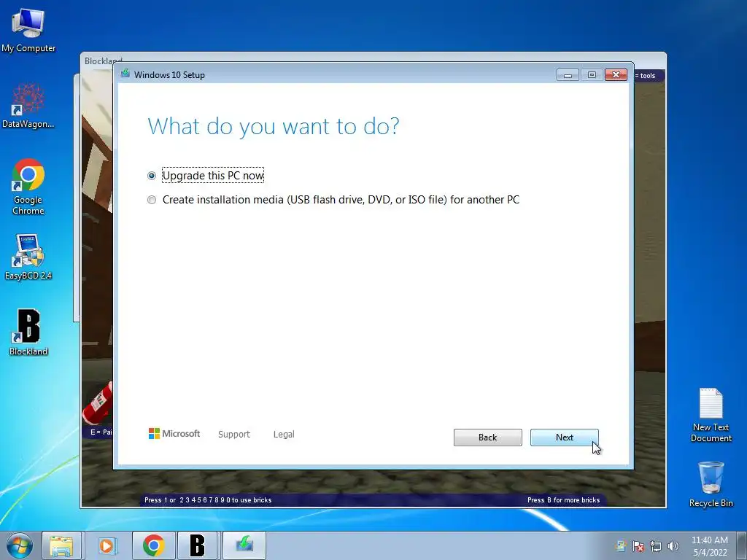Screen dimensions: 747x560
Task: Close the Windows 10 Setup window
Action: 616,75
